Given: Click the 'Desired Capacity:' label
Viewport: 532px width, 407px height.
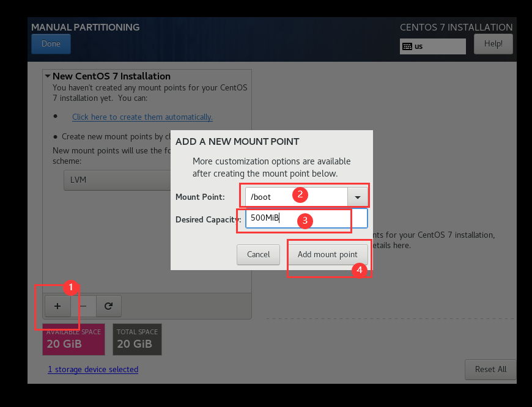Looking at the screenshot, I should tap(209, 220).
